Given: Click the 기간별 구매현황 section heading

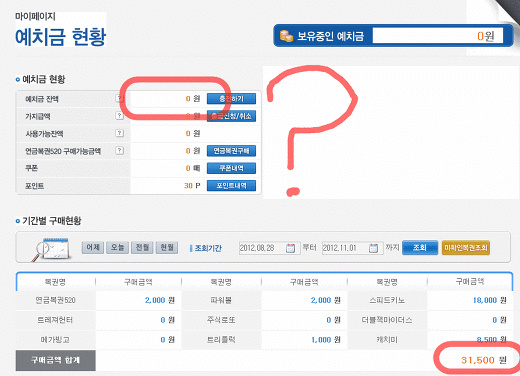Looking at the screenshot, I should [x=52, y=221].
